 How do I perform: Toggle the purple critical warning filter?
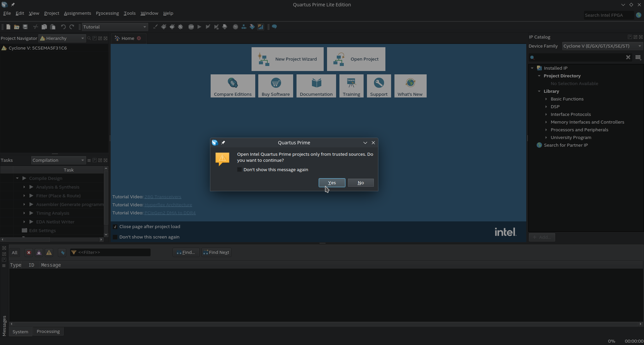click(39, 253)
